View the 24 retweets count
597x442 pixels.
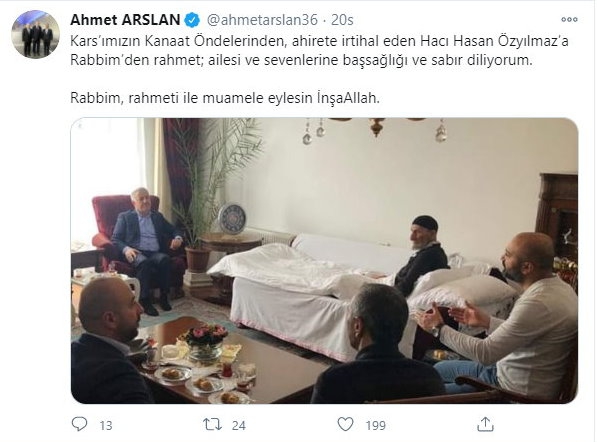pos(238,425)
